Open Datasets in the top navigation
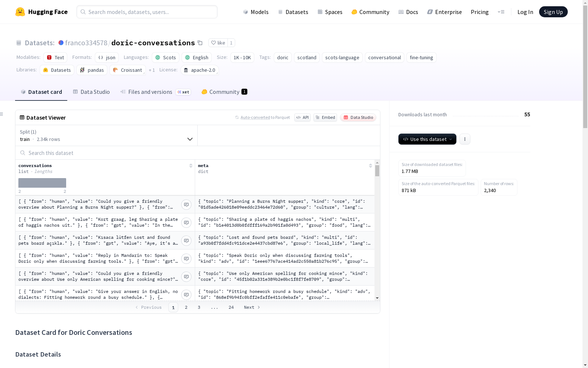588x368 pixels. (x=293, y=12)
